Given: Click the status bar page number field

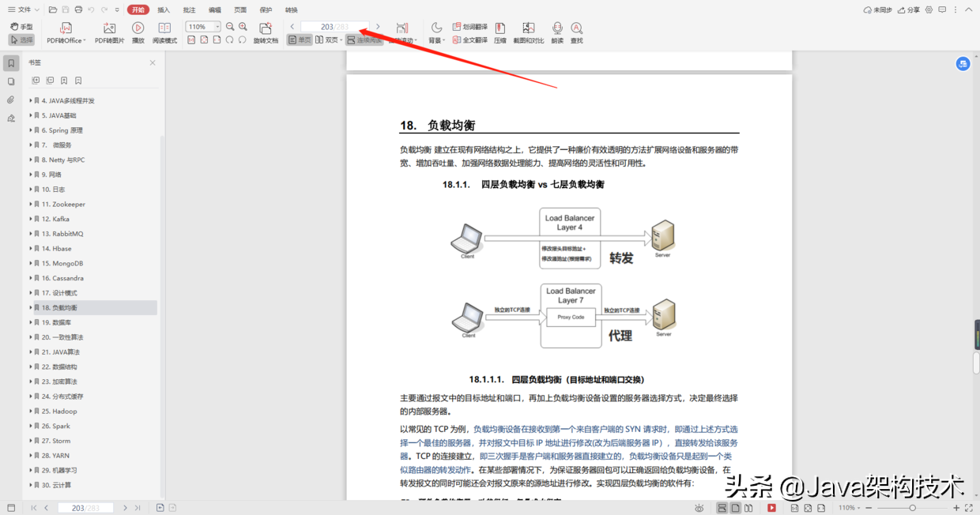Looking at the screenshot, I should (x=85, y=508).
